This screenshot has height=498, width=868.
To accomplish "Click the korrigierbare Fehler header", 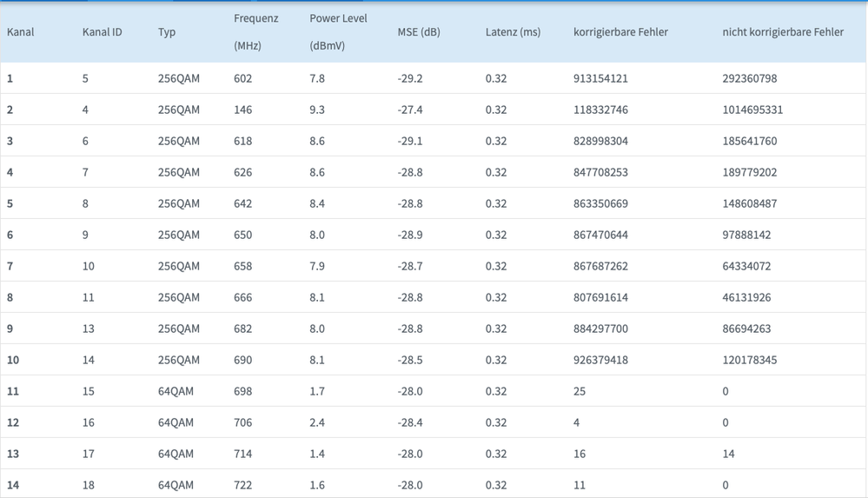I will 620,32.
